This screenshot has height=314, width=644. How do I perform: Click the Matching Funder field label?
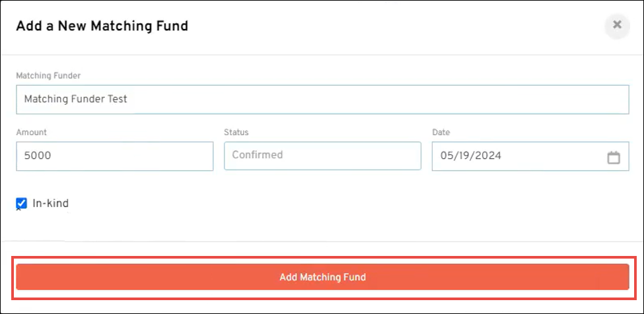(x=48, y=76)
